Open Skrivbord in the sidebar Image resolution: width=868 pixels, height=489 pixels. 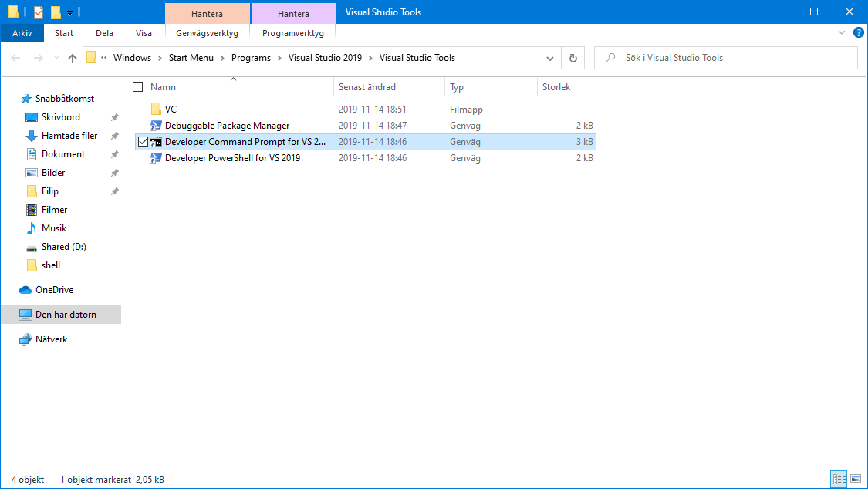coord(61,117)
